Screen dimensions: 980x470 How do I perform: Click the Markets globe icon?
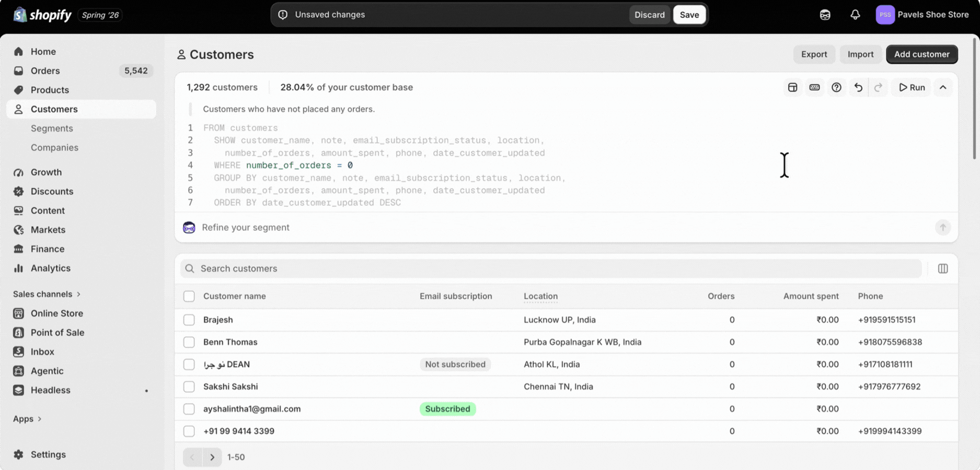pos(18,230)
